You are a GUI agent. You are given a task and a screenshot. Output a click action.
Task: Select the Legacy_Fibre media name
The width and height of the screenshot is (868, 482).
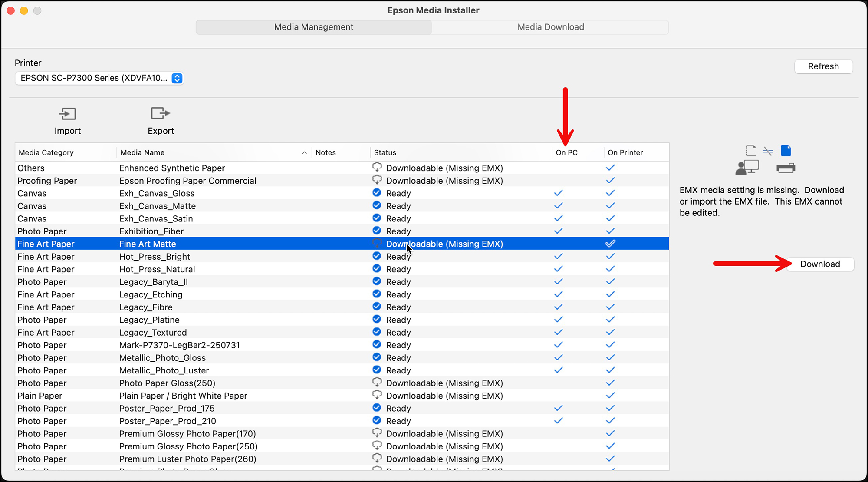(146, 307)
